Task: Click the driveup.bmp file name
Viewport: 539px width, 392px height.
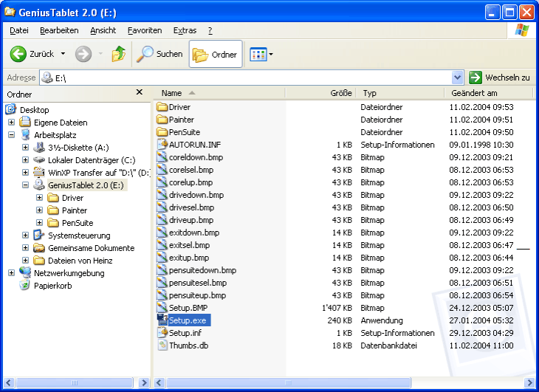Action: click(x=191, y=220)
